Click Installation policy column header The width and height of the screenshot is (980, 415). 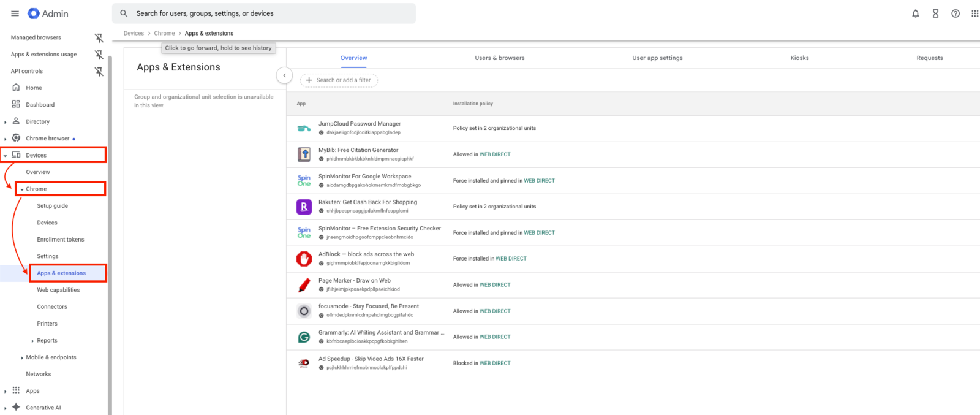coord(473,104)
